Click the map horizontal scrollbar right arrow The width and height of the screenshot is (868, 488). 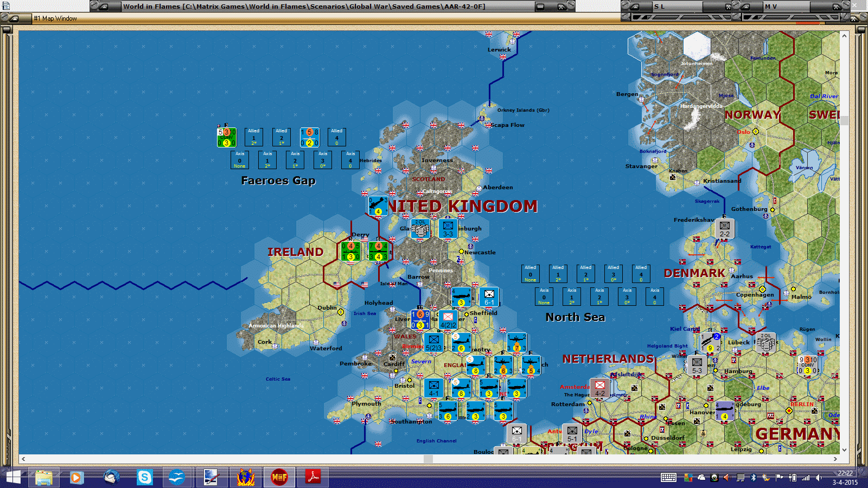835,459
